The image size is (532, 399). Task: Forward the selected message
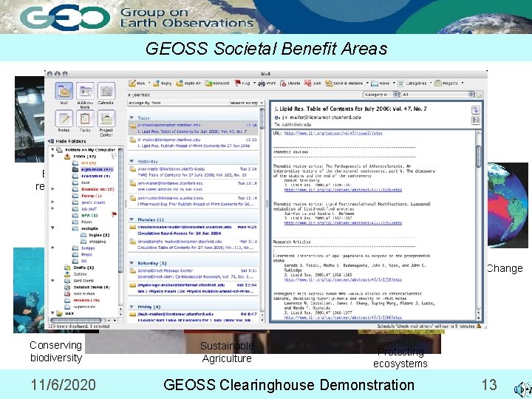click(x=217, y=83)
